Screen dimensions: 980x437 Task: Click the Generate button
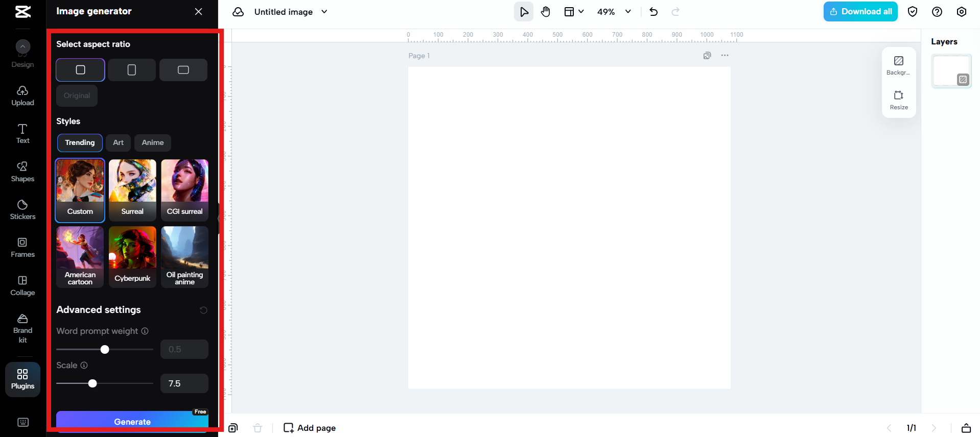132,422
